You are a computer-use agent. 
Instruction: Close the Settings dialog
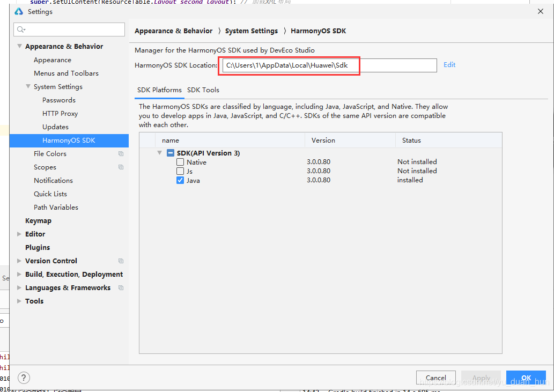pos(541,11)
